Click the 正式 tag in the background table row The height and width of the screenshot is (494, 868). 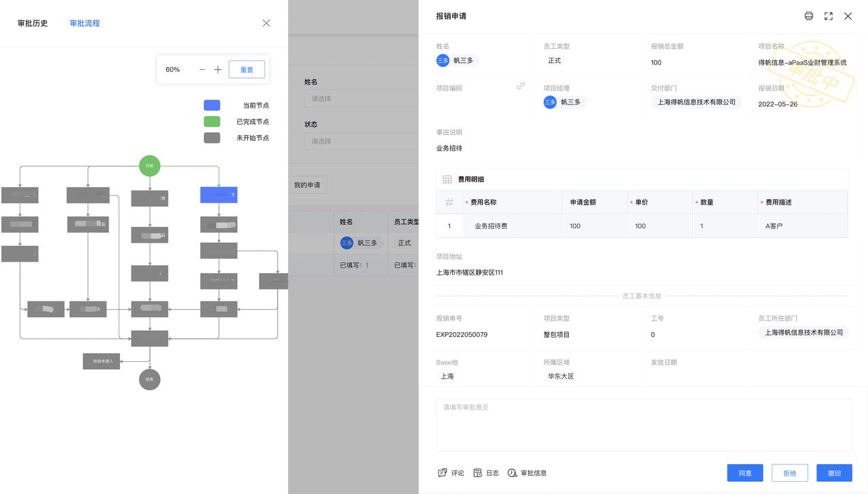(x=405, y=243)
